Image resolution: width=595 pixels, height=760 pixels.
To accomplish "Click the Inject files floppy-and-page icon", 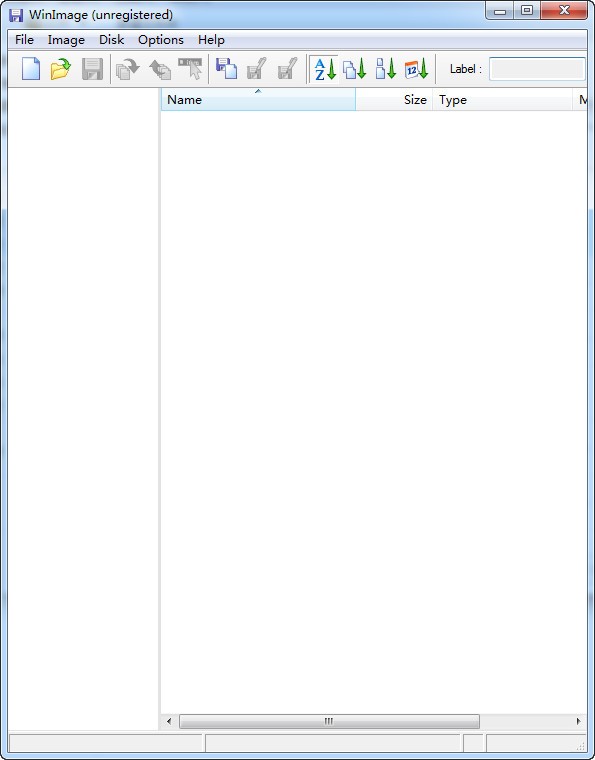I will 226,68.
